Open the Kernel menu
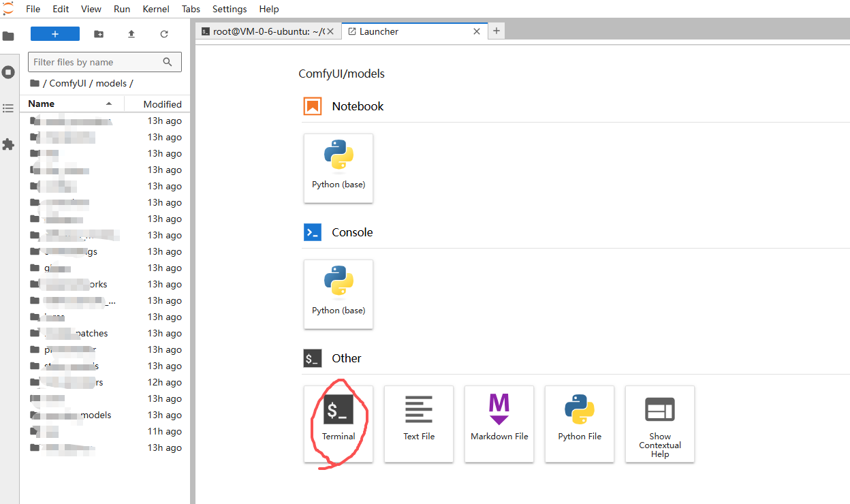 click(157, 9)
